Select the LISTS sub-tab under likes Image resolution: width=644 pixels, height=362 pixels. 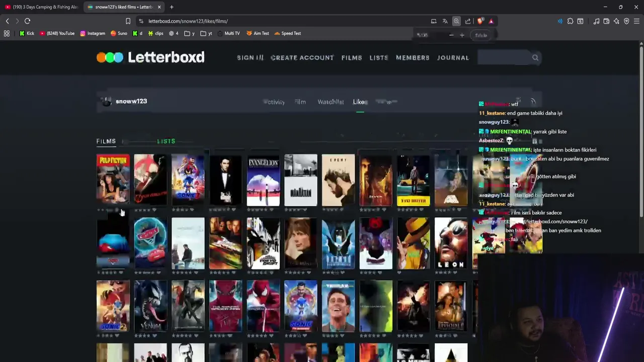coord(166,141)
